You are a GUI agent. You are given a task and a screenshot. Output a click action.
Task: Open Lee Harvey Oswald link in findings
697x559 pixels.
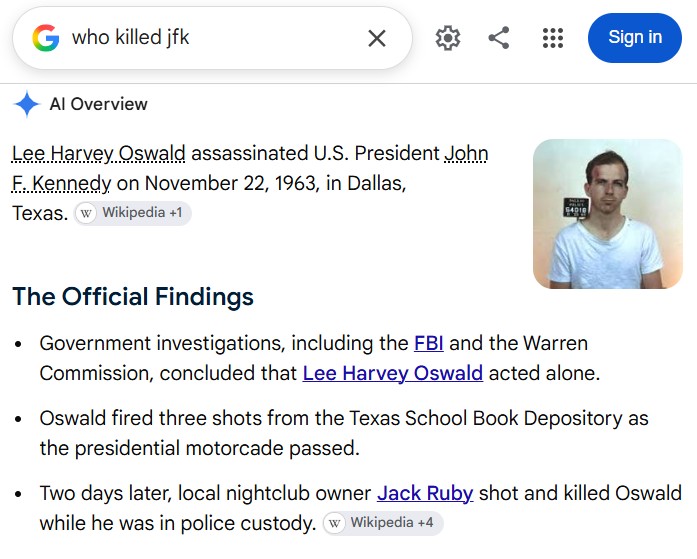(393, 373)
